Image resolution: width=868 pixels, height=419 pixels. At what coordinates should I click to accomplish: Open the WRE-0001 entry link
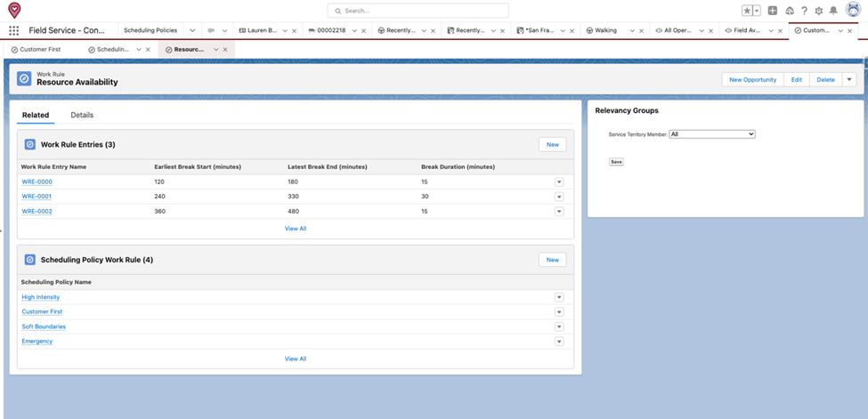click(x=37, y=197)
